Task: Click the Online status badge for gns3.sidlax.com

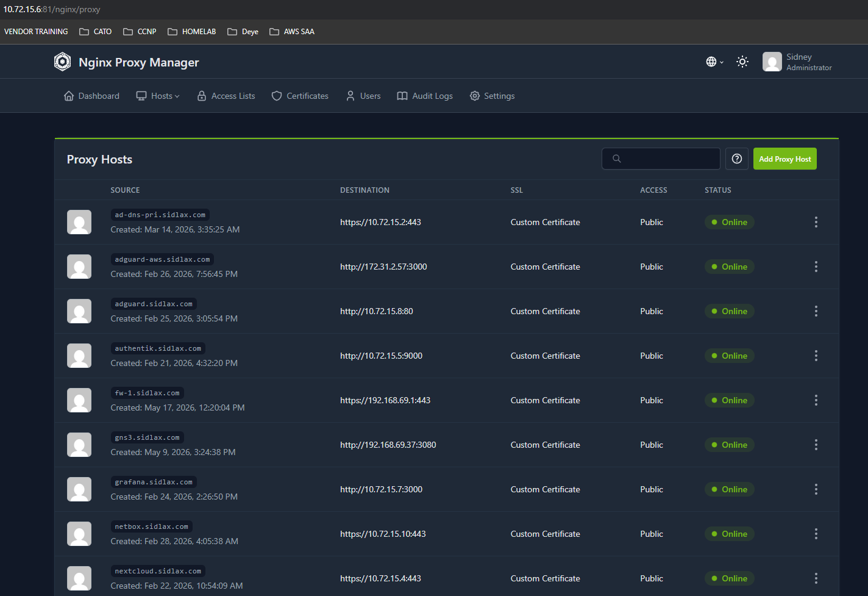Action: tap(730, 445)
